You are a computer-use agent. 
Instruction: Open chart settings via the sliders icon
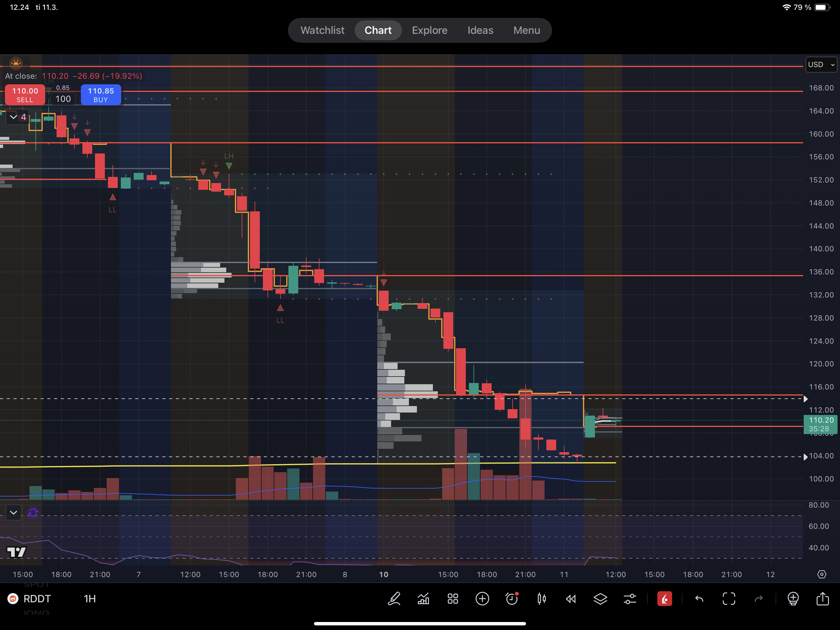(630, 599)
